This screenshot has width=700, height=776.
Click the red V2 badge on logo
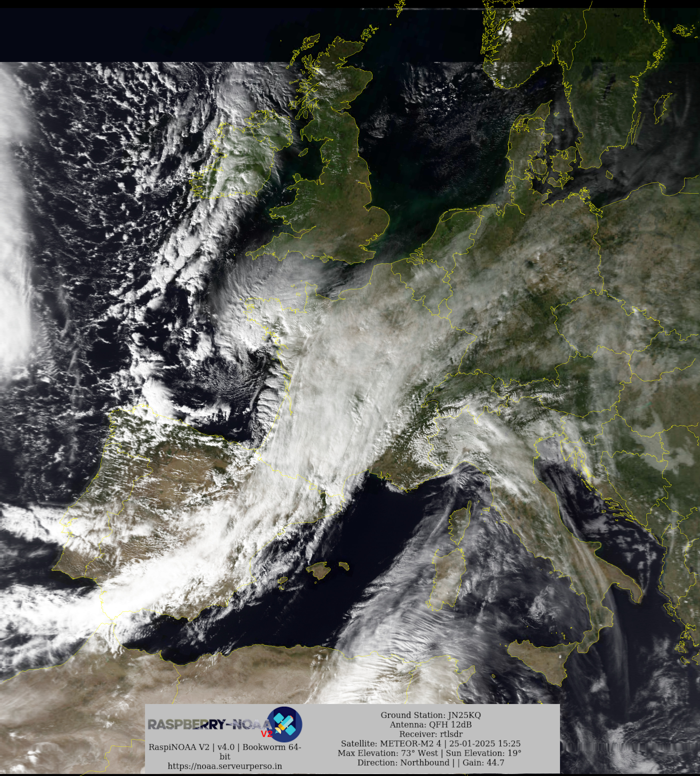pyautogui.click(x=266, y=734)
